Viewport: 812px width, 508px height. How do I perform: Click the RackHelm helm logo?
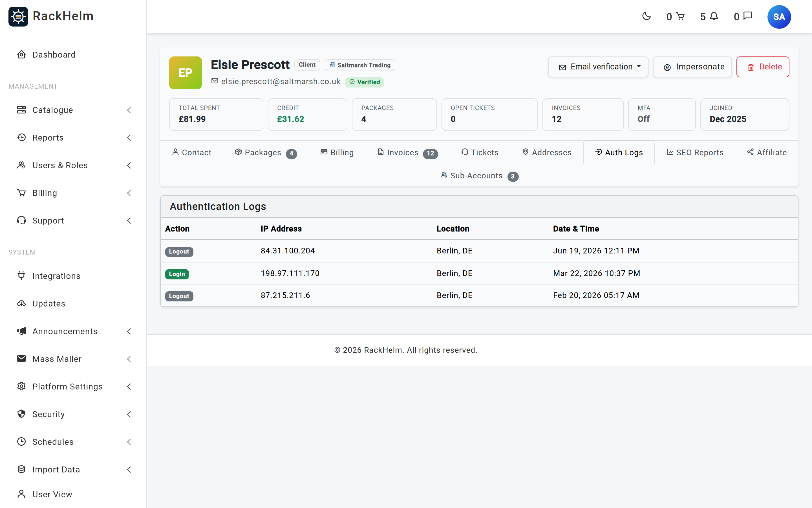pyautogui.click(x=18, y=16)
